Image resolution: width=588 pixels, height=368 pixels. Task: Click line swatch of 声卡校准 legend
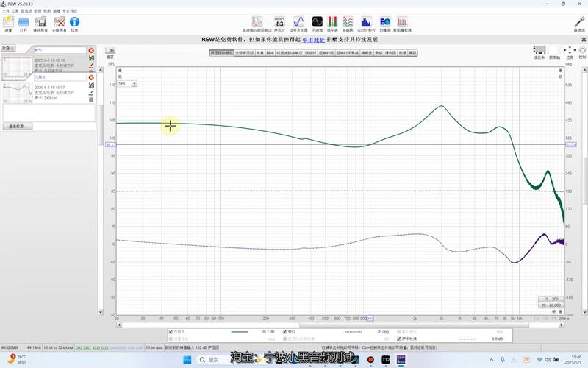[x=467, y=339]
